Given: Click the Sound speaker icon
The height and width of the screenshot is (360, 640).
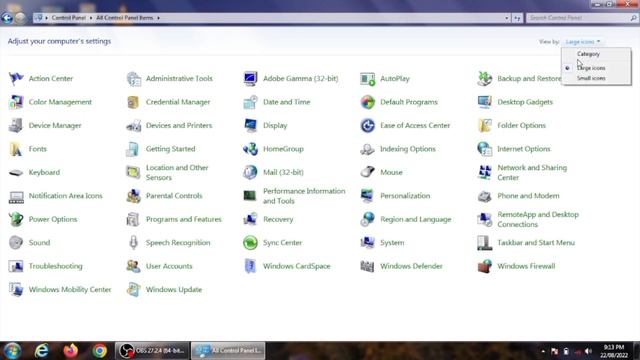Looking at the screenshot, I should point(16,242).
